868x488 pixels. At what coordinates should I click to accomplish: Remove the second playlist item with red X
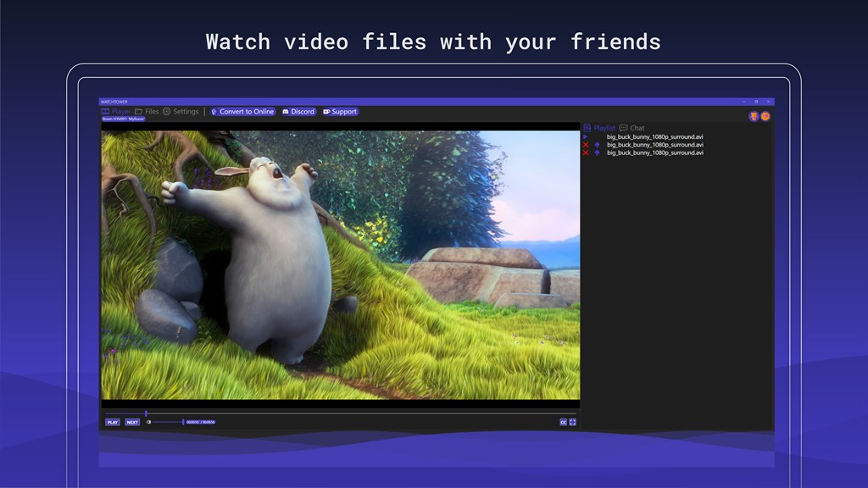[x=586, y=144]
